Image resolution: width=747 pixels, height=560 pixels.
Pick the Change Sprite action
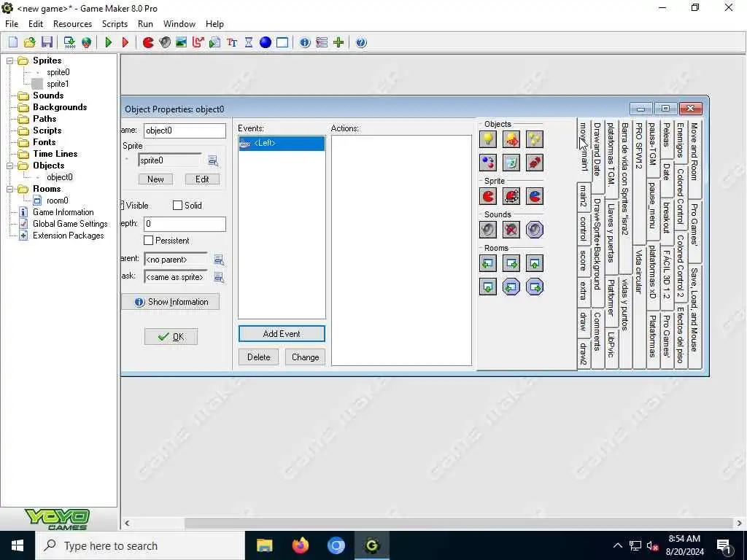(x=488, y=196)
